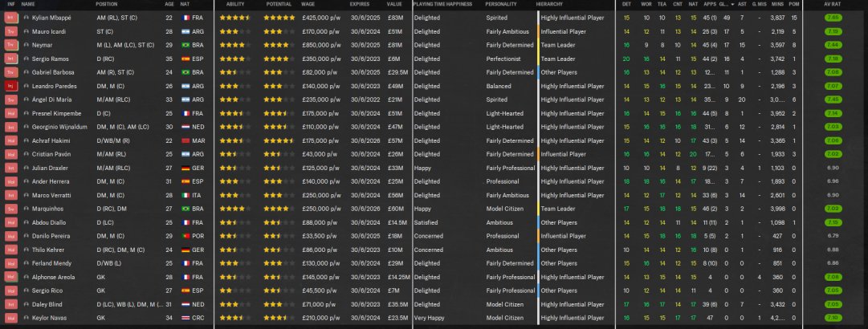Sort by the INF column header
Screen dimensions: 868x329
pyautogui.click(x=11, y=4)
